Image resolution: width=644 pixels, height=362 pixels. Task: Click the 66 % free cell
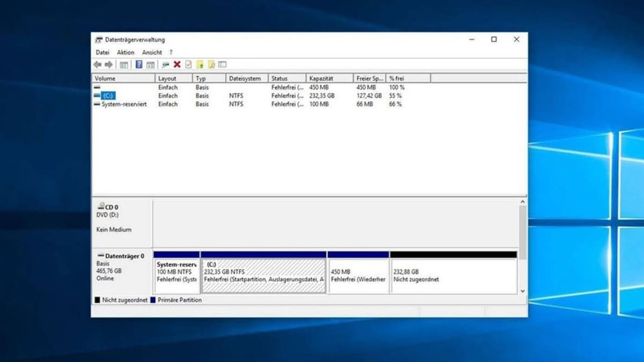pos(396,104)
